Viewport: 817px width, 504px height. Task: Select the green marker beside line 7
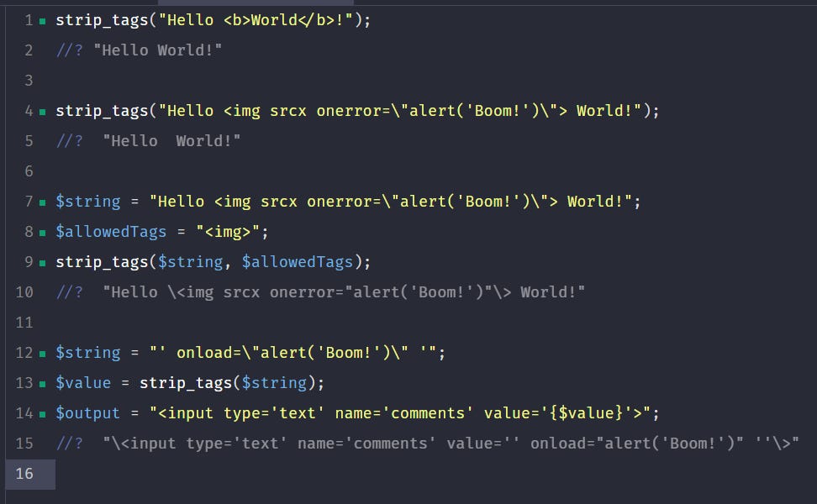click(x=43, y=202)
